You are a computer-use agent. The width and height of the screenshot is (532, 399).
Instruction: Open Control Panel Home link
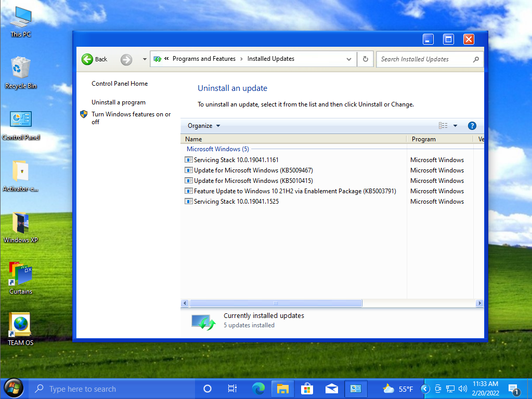[x=120, y=84]
